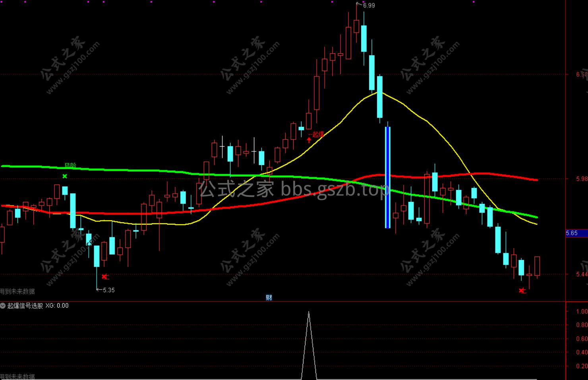Open the 财 financial info marker
Screen dimensions: 588x380
269,297
